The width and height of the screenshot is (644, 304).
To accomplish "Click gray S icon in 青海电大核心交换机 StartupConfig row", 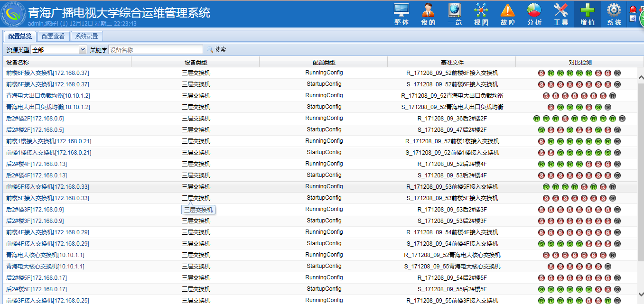I will pos(608,267).
